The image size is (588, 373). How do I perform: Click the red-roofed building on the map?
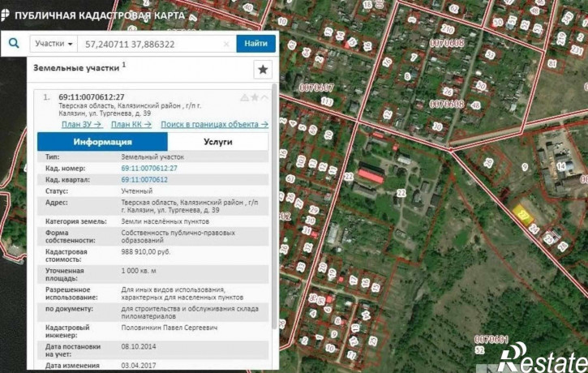tap(371, 175)
